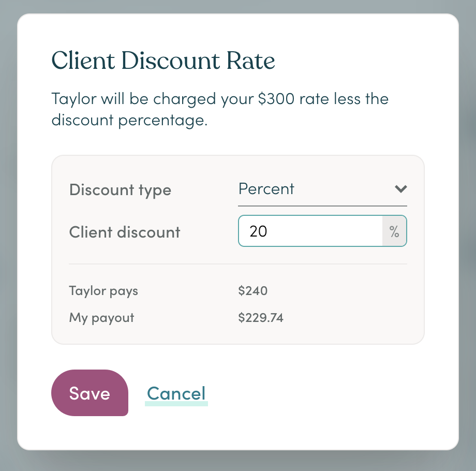Click the Taylor pays label
Screen dimensions: 476x471
click(103, 291)
